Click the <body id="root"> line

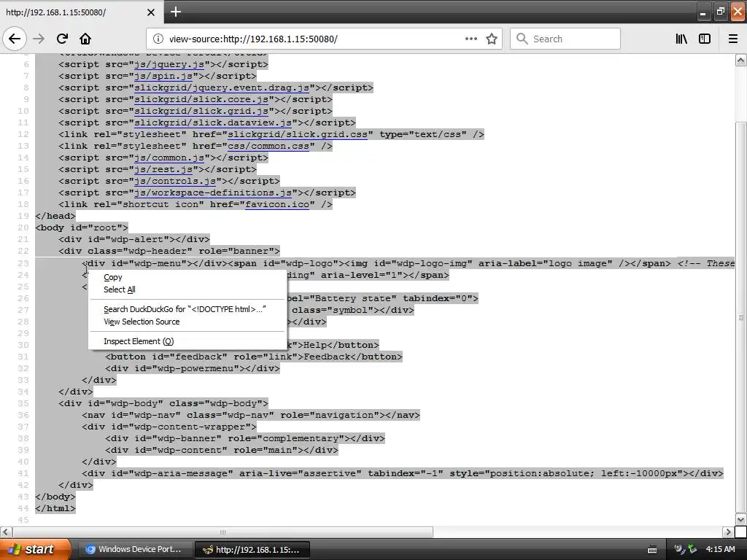pos(82,227)
